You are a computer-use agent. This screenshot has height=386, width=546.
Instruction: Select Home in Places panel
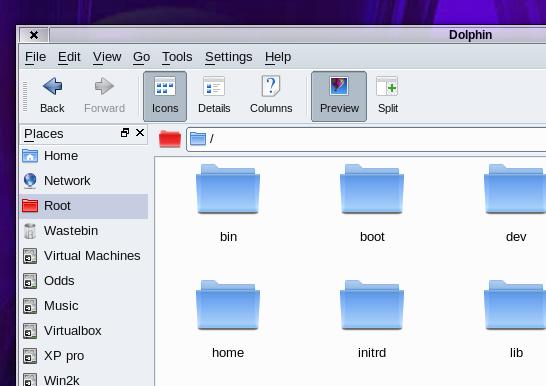pyautogui.click(x=84, y=156)
